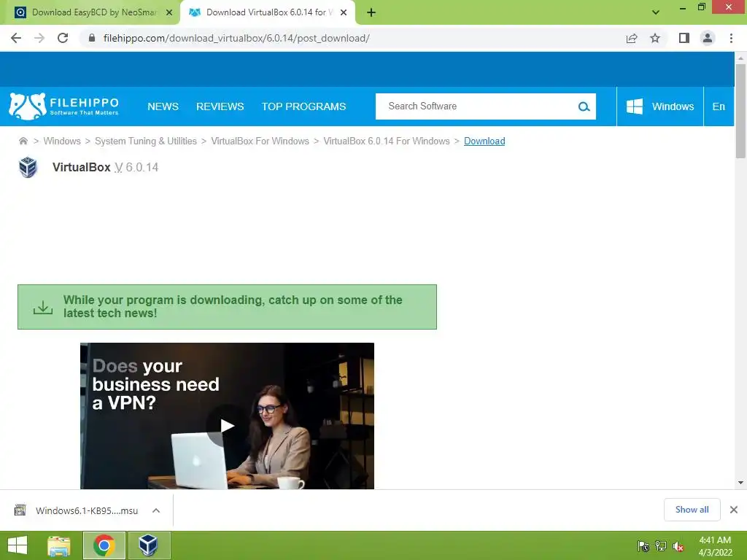
Task: Click the Chrome taskbar icon
Action: (104, 545)
